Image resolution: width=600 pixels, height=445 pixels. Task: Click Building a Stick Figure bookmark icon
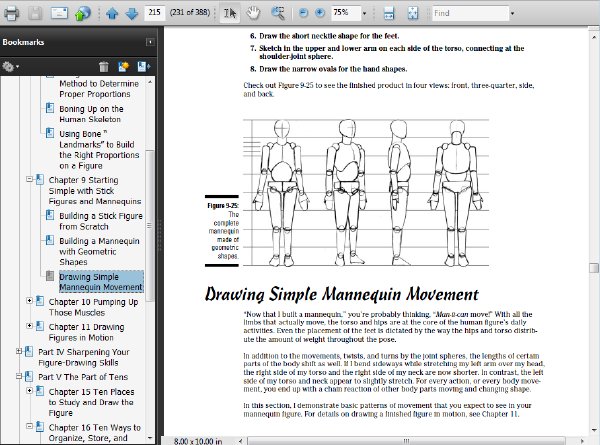point(50,215)
